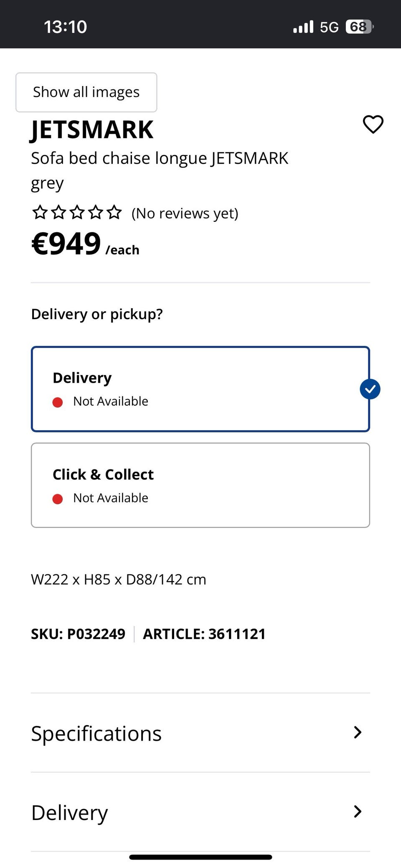Tap the SKU P032249 label

pos(78,634)
